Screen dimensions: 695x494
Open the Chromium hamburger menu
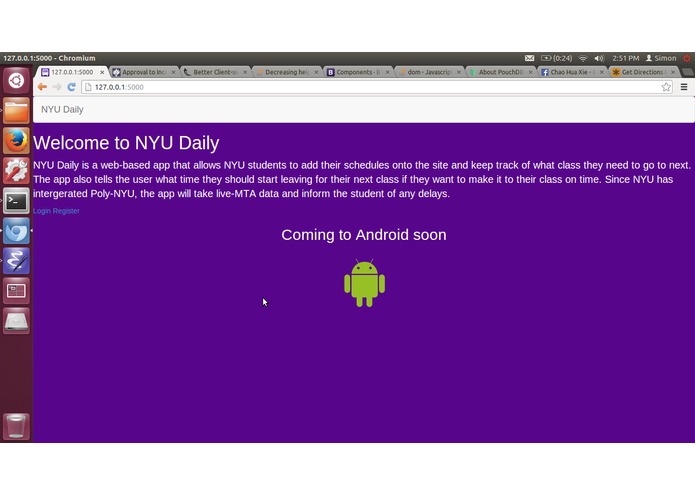[684, 87]
